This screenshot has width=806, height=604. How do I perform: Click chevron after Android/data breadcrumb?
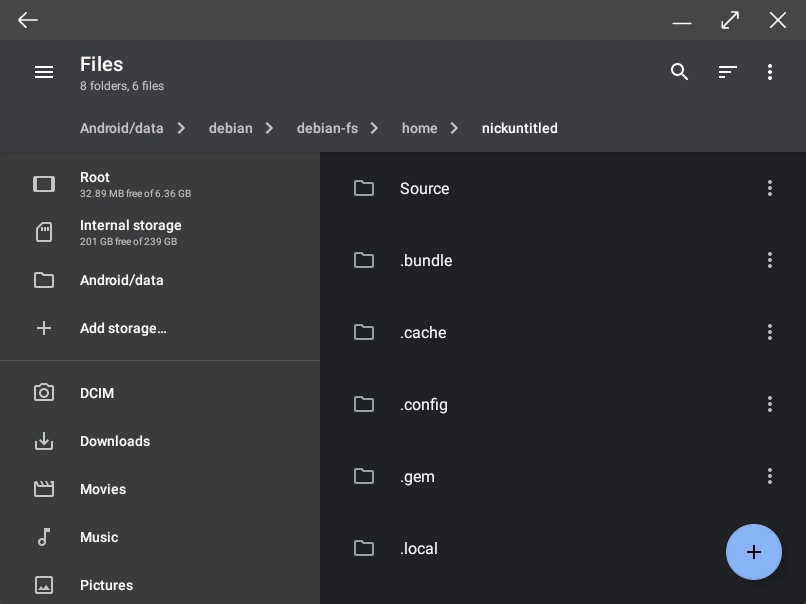pos(181,128)
